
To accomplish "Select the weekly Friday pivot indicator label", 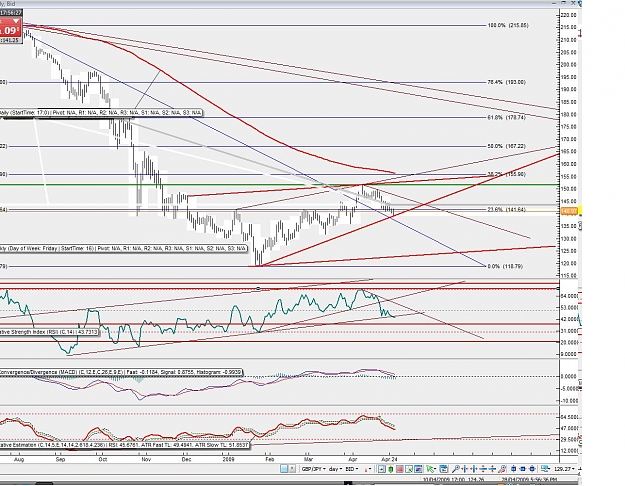I will 123,248.
